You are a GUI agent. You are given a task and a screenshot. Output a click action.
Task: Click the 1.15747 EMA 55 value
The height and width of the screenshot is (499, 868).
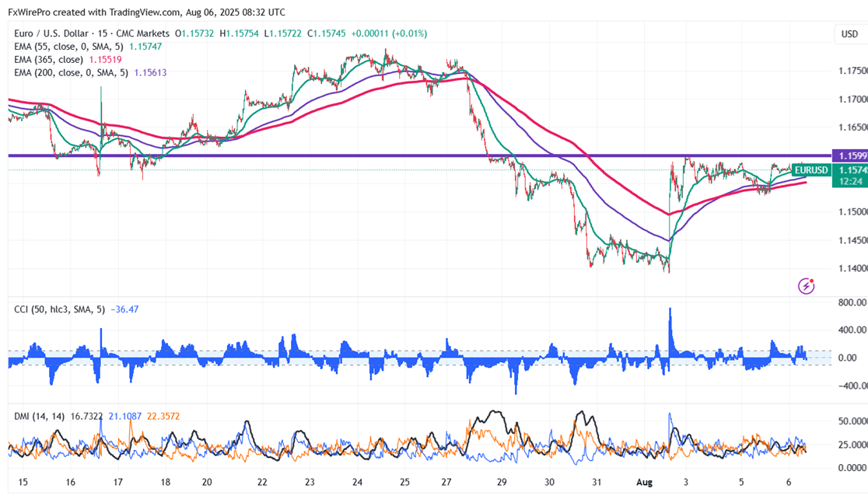coord(145,47)
